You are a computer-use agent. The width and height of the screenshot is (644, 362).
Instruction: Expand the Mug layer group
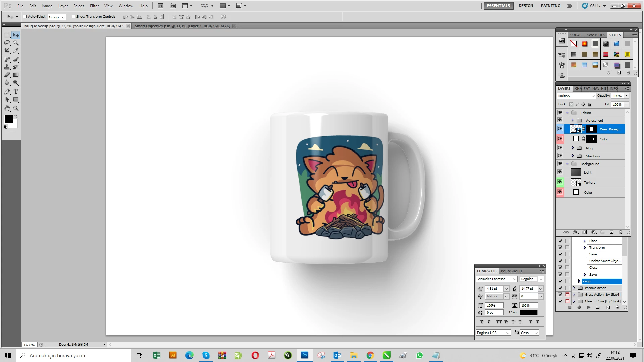click(572, 148)
